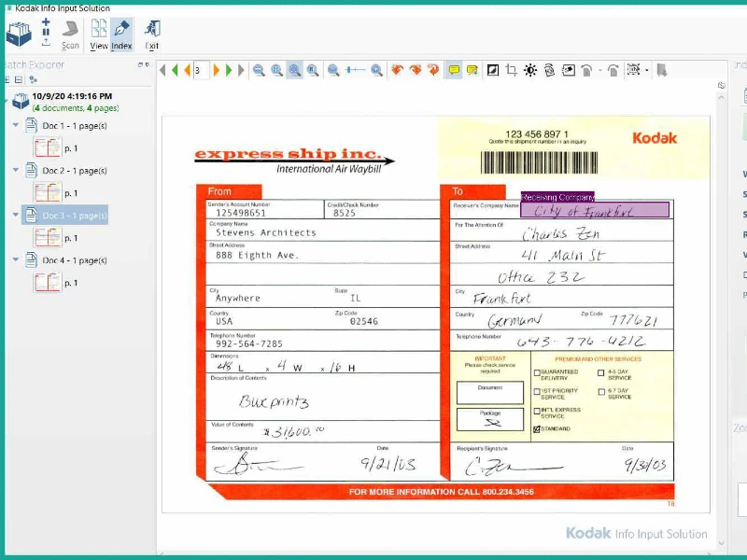Open page 1 thumbnail under Doc 4
Viewport: 747px width, 560px height.
click(x=48, y=282)
